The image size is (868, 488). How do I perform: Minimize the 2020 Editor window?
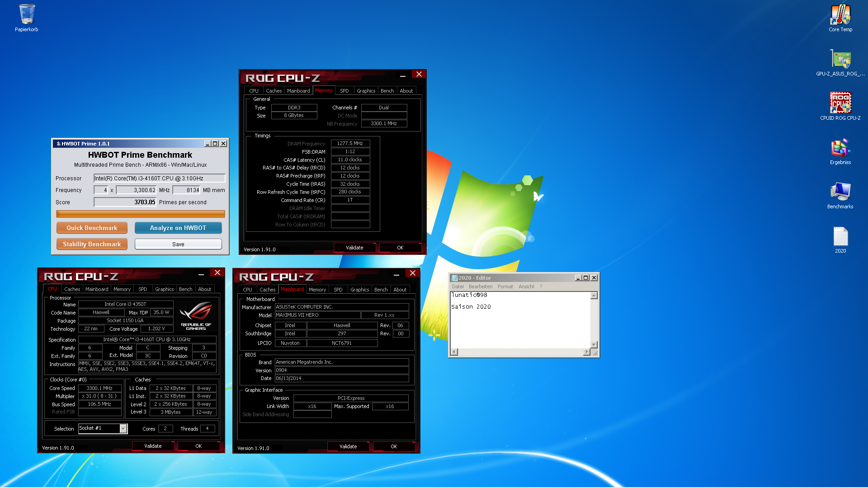tap(578, 278)
